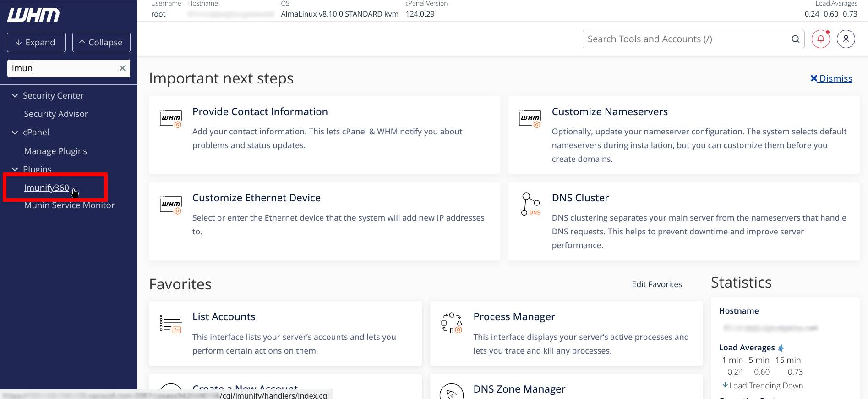
Task: Open Manage Plugins in sidebar
Action: pos(55,151)
